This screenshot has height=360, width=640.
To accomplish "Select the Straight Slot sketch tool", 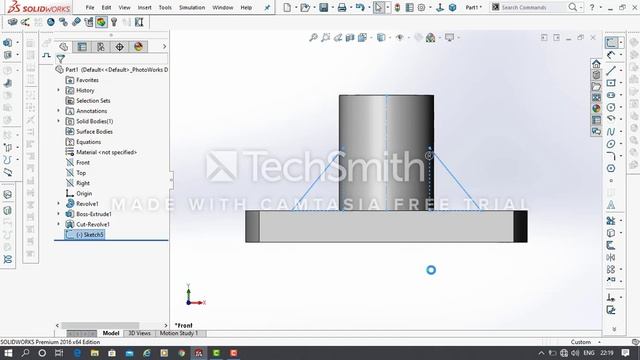I will point(611,95).
